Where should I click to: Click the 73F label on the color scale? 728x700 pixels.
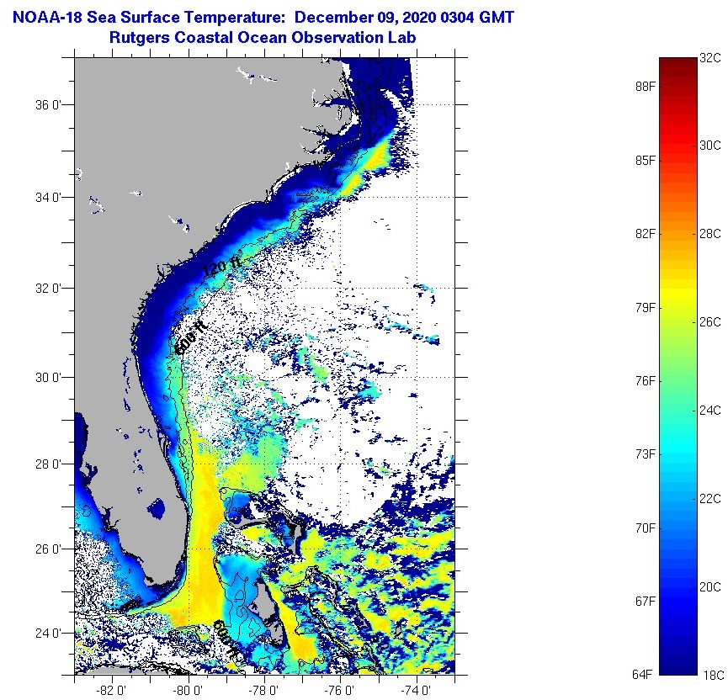coord(646,454)
